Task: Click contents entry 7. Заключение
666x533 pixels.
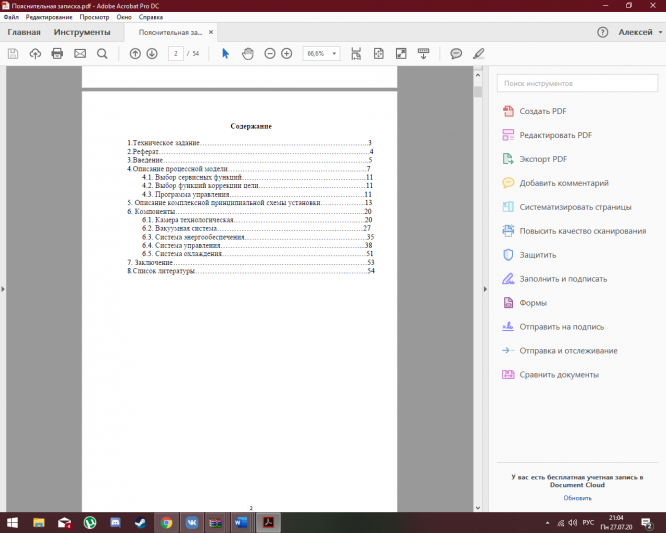Action: (x=251, y=262)
